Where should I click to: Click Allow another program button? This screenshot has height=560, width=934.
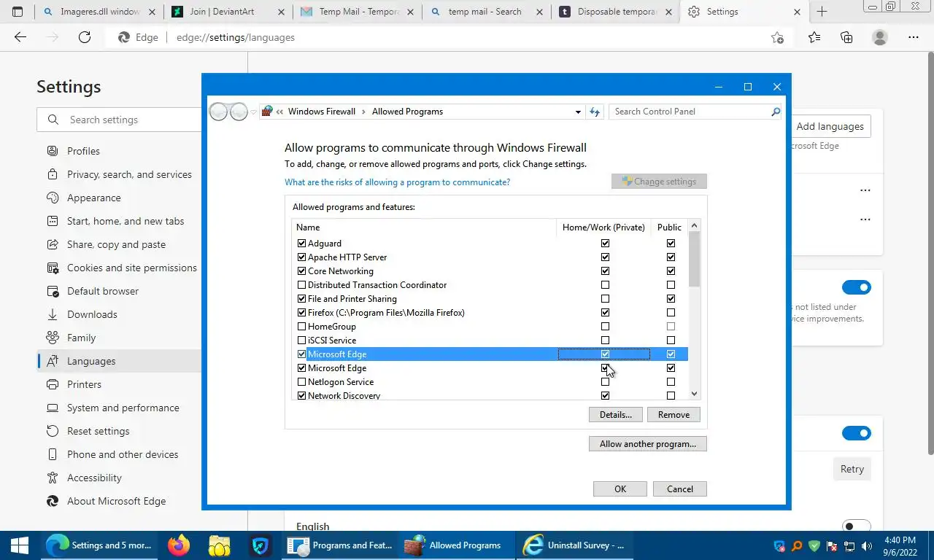coord(648,443)
